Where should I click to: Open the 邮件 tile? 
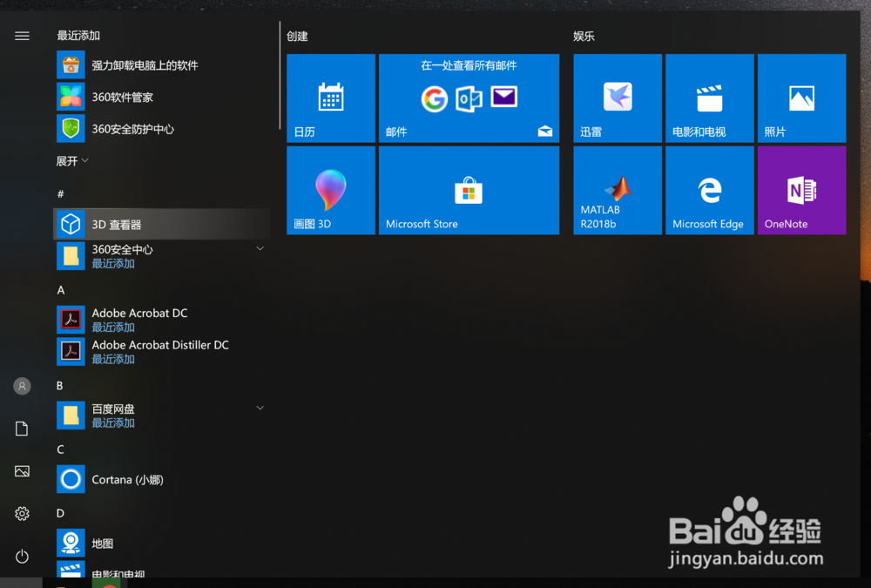469,97
